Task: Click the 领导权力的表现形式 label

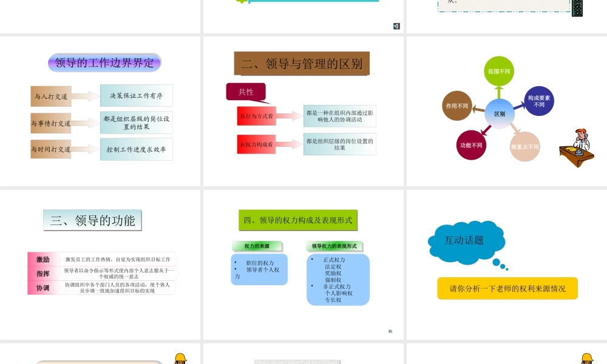Action: pyautogui.click(x=334, y=246)
